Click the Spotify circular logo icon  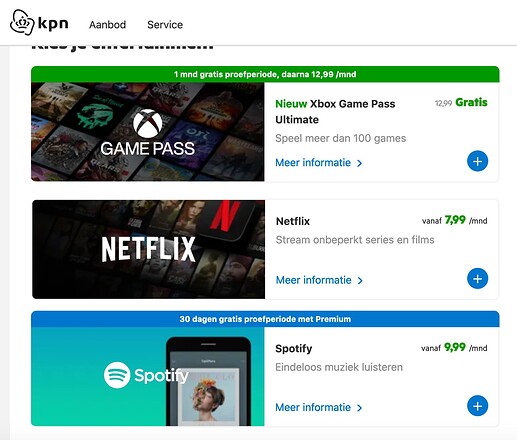tap(117, 375)
